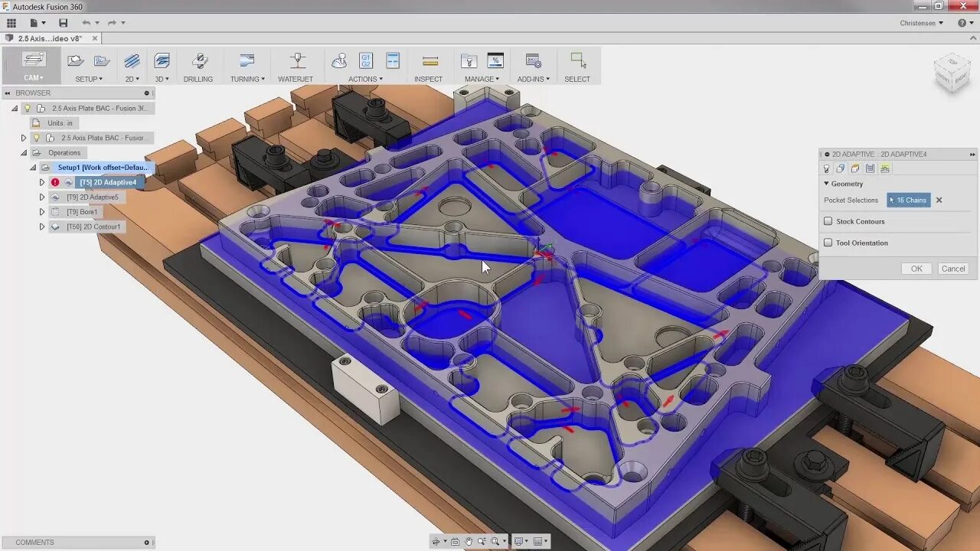This screenshot has height=551, width=980.
Task: Click the Setup Sheet icon in Actions
Action: (x=393, y=61)
